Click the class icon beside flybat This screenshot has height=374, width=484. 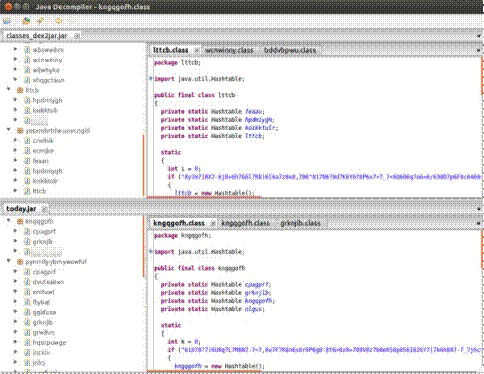click(x=27, y=302)
